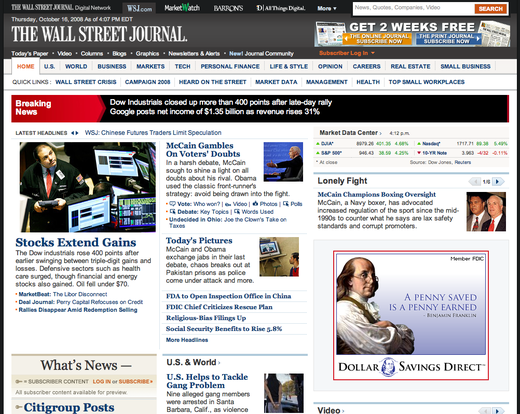Expand Market Data Center arrow

tap(380, 133)
